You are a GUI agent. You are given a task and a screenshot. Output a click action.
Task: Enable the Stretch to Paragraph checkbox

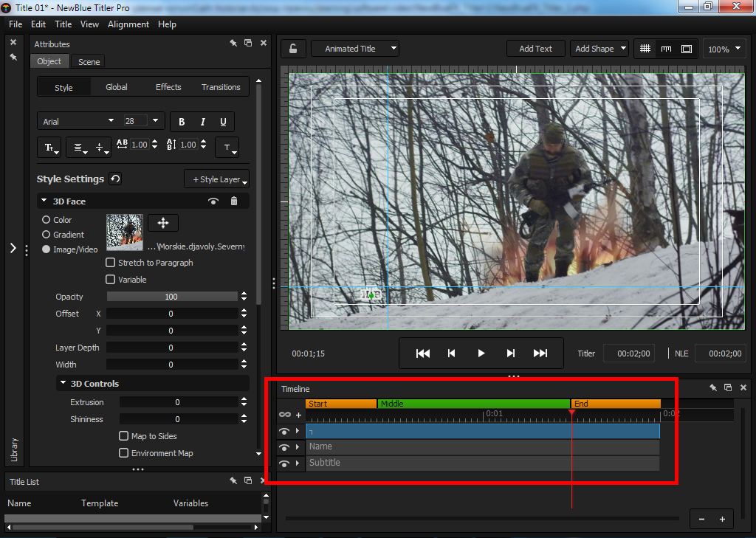point(111,263)
